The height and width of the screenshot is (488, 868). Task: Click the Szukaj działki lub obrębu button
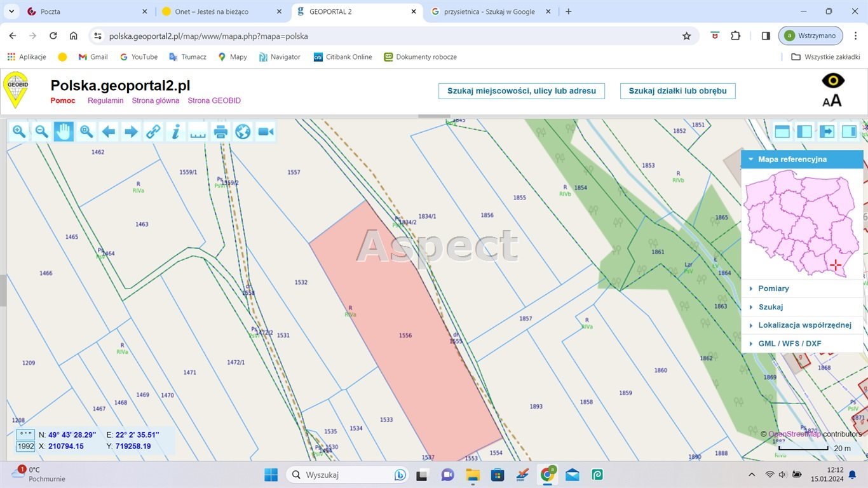[677, 91]
